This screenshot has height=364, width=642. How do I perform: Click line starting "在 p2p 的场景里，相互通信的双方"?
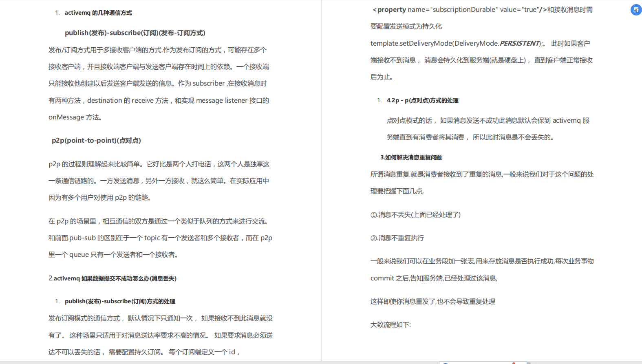pos(159,221)
